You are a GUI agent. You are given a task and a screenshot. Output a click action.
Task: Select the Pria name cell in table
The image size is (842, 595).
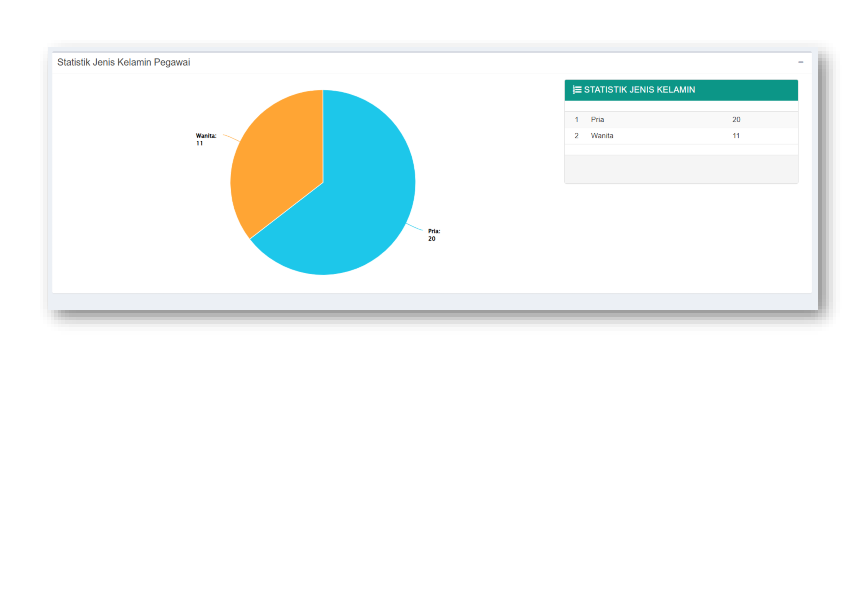click(x=598, y=120)
